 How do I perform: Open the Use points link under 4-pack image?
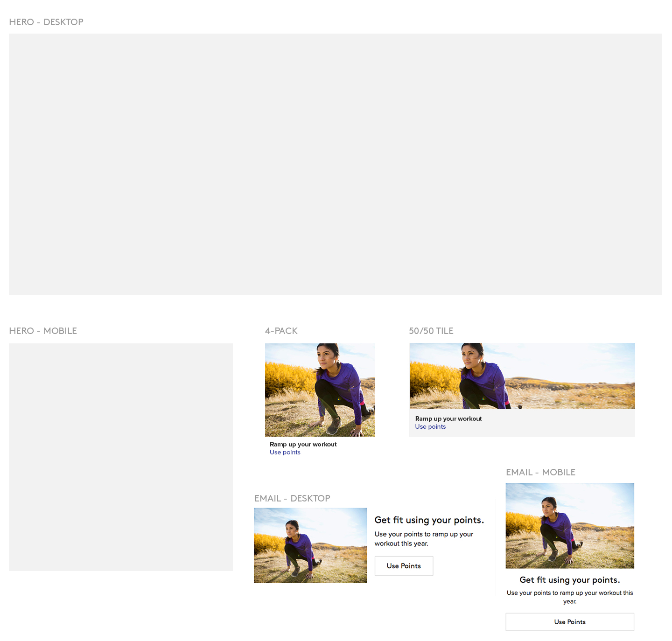pyautogui.click(x=285, y=453)
